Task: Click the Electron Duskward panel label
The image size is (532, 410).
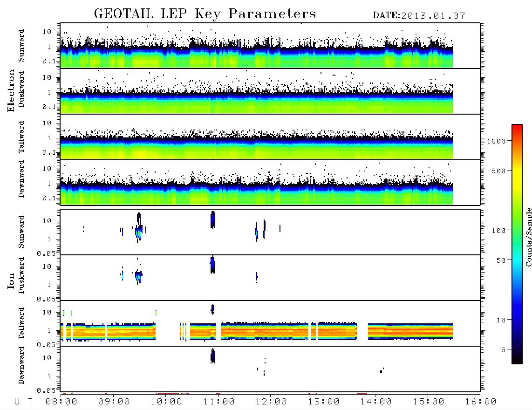Action: click(x=21, y=89)
